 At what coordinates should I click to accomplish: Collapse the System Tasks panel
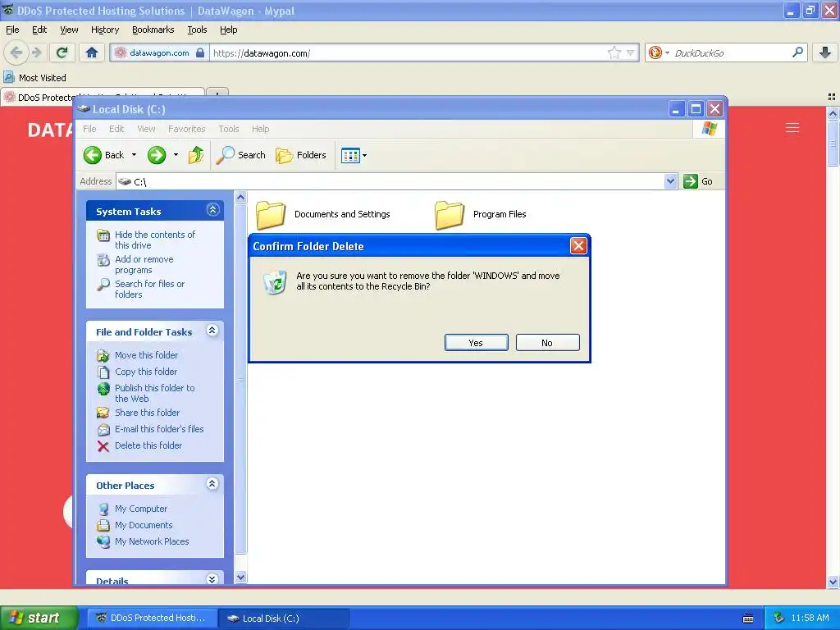pos(212,210)
